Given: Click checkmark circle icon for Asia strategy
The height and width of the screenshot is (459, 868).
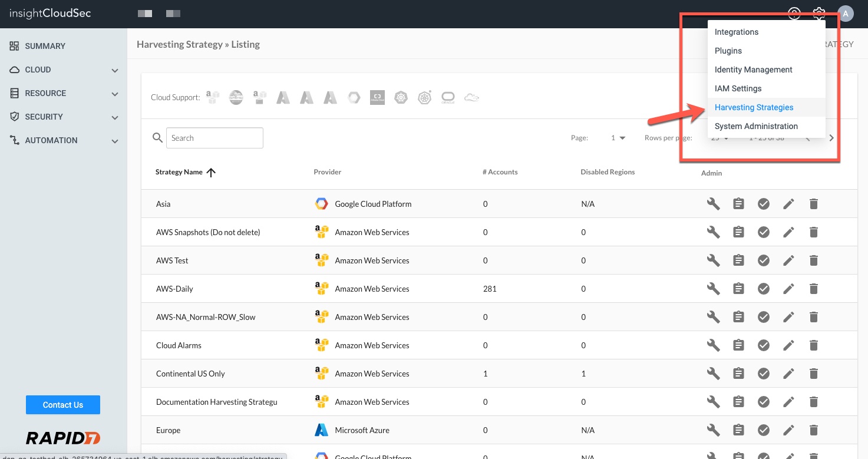Looking at the screenshot, I should tap(764, 204).
